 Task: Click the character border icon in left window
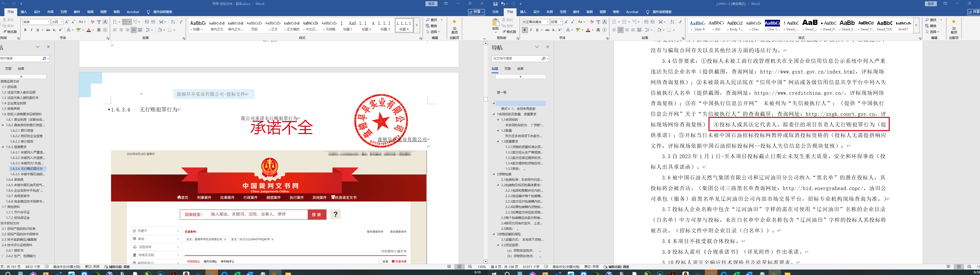pyautogui.click(x=105, y=22)
